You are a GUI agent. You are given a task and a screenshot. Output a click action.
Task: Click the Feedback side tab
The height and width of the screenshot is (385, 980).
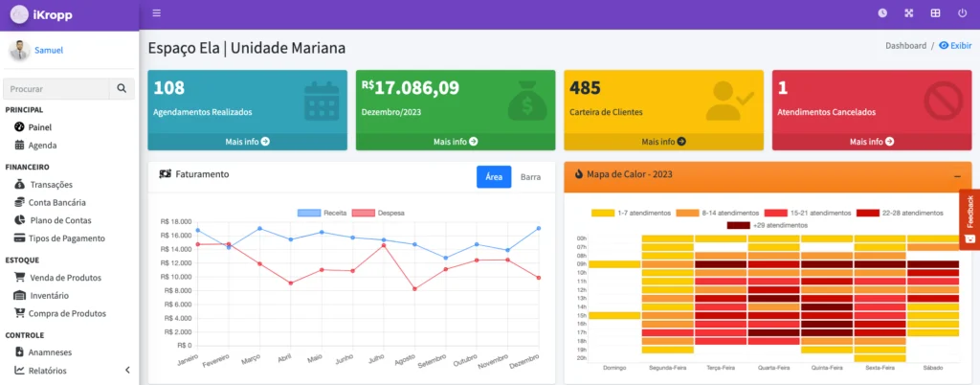click(x=969, y=217)
